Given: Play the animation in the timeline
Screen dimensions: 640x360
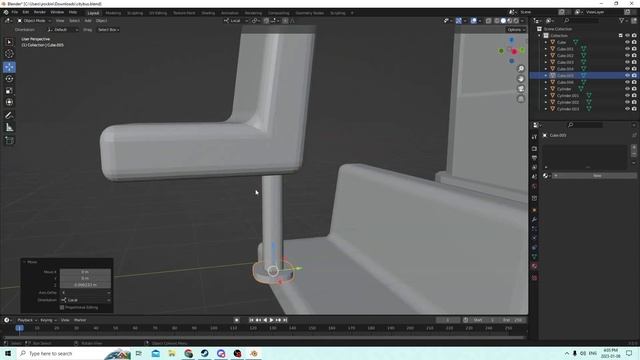Looking at the screenshot, I should [271, 320].
